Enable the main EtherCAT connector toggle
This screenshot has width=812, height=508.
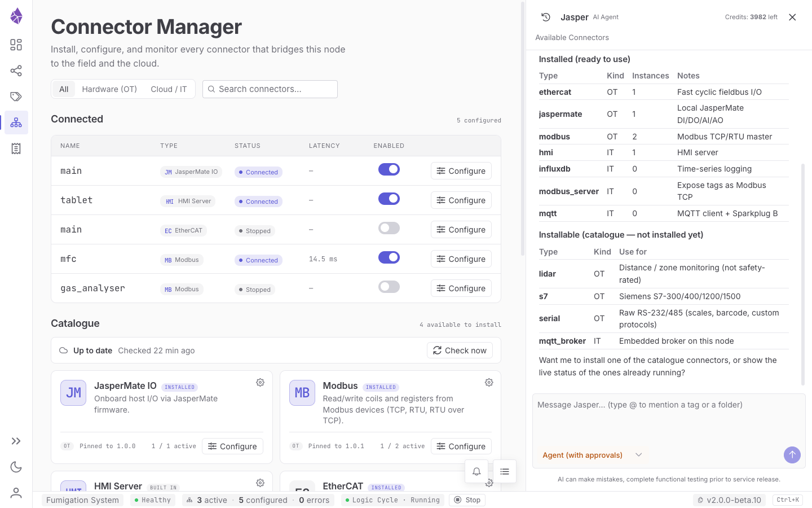tap(389, 228)
